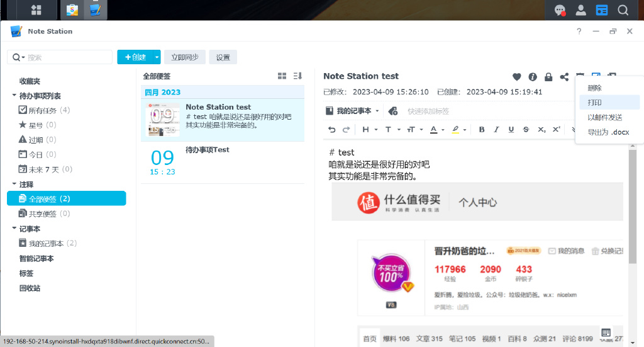
Task: Apply the yellow highlight pen
Action: pyautogui.click(x=455, y=130)
